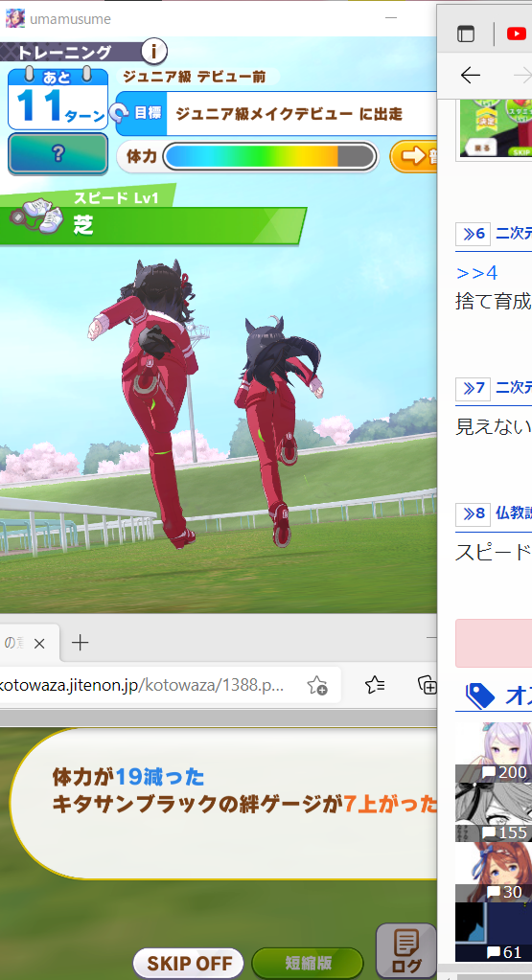Close the browser tab with the X
532x980 pixels.
38,643
